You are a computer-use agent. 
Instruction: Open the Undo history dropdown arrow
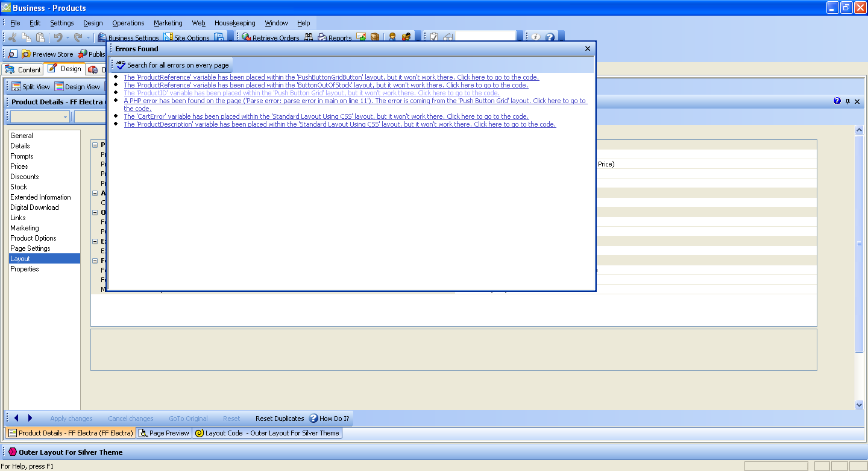(68, 37)
